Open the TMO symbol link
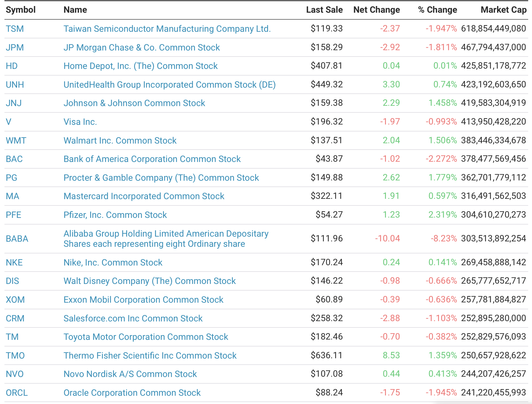Screen dimensions: 532x404 pos(15,356)
